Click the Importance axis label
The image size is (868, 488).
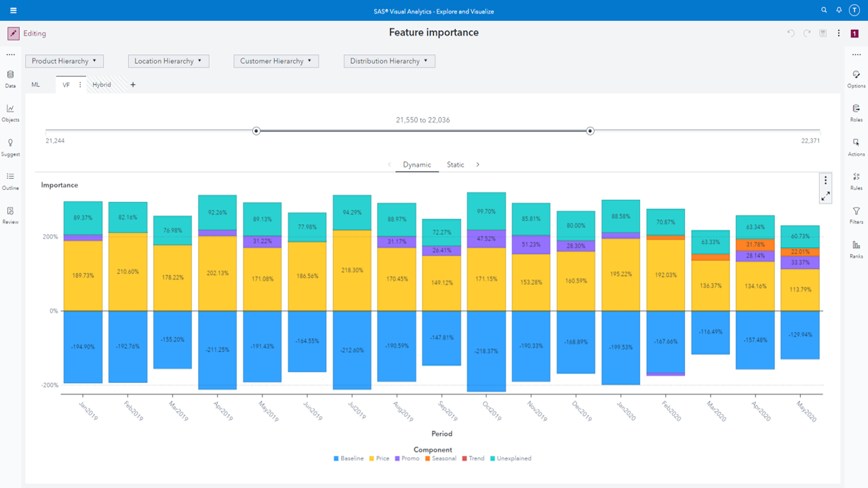click(x=60, y=185)
